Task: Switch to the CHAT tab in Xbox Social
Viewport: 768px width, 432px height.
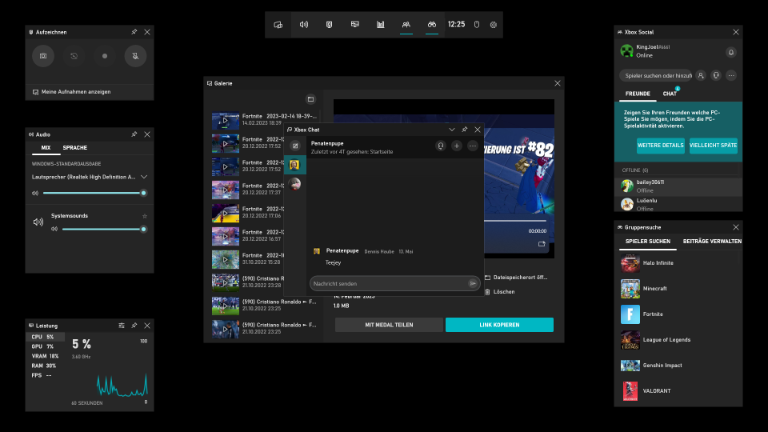Action: [669, 93]
